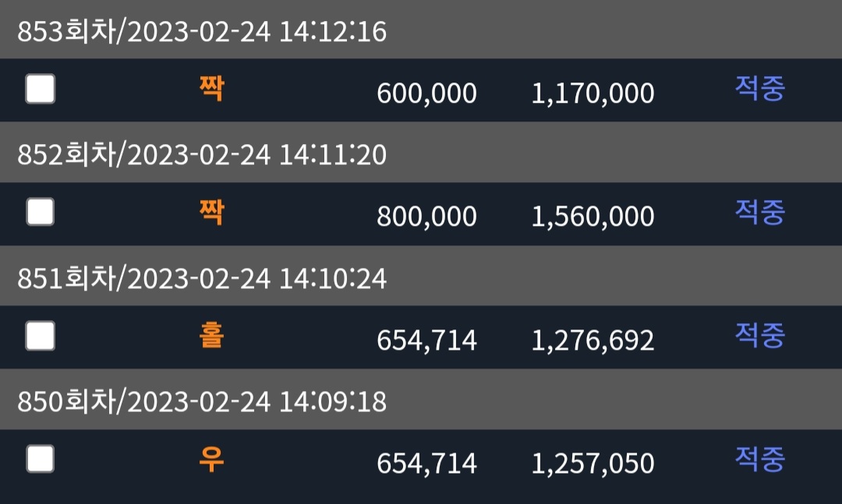Click the orange 짝 pick in round 853
The height and width of the screenshot is (504, 842).
pyautogui.click(x=211, y=88)
